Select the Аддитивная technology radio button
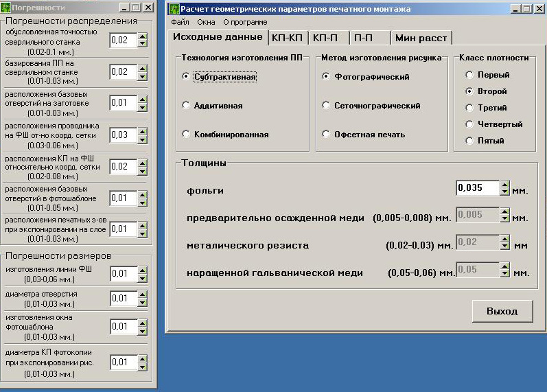The image size is (547, 392). point(185,106)
